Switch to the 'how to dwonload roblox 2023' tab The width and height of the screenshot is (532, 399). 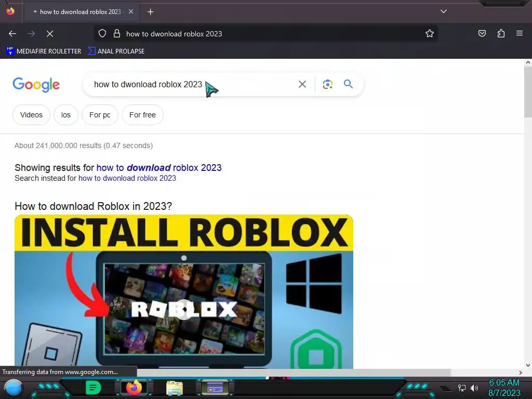tap(80, 12)
